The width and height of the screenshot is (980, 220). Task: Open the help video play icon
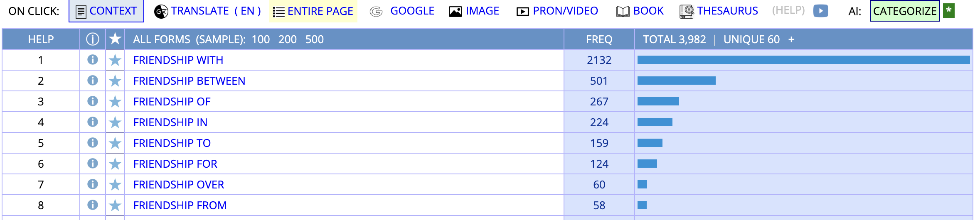click(820, 11)
